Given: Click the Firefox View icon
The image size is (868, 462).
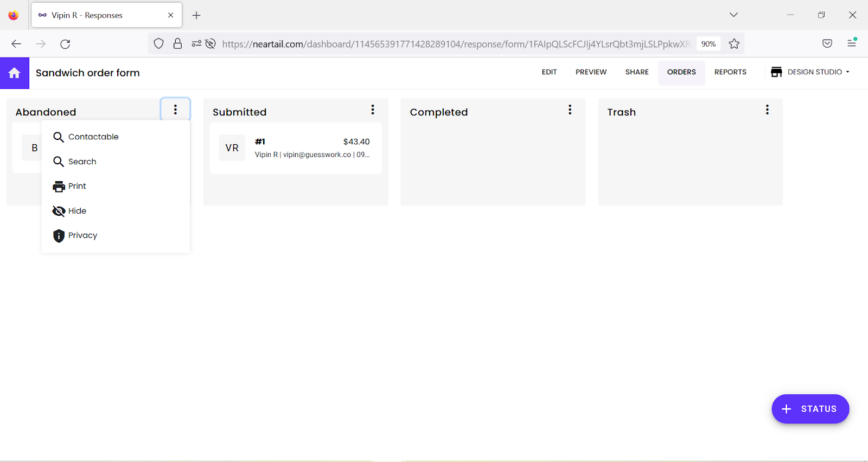Looking at the screenshot, I should 14,15.
